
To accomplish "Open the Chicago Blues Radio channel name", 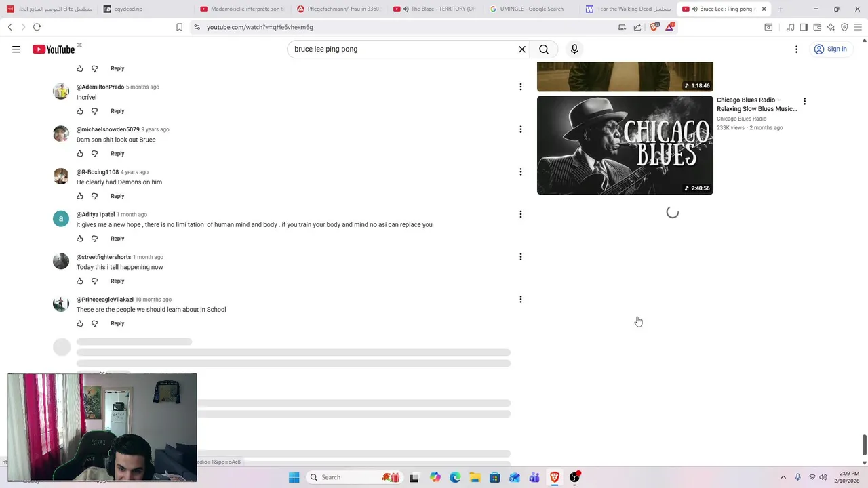I will coord(742,119).
